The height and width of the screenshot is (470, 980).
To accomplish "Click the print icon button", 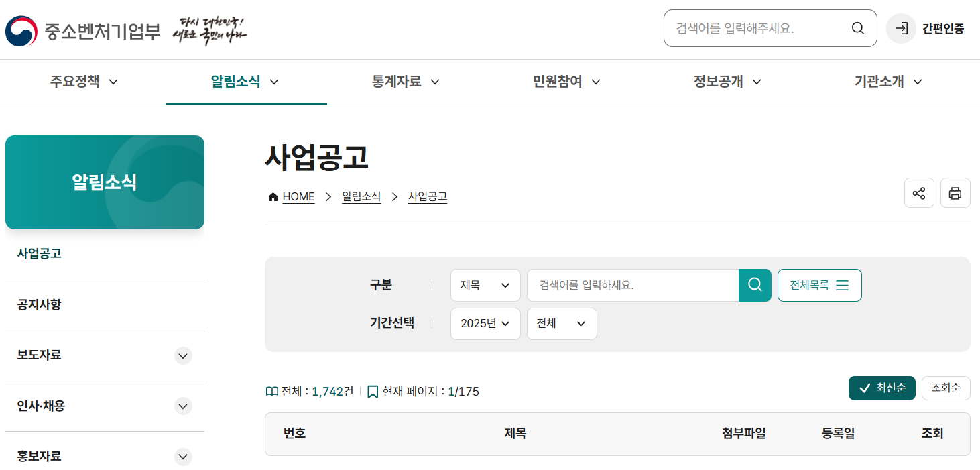I will 955,193.
